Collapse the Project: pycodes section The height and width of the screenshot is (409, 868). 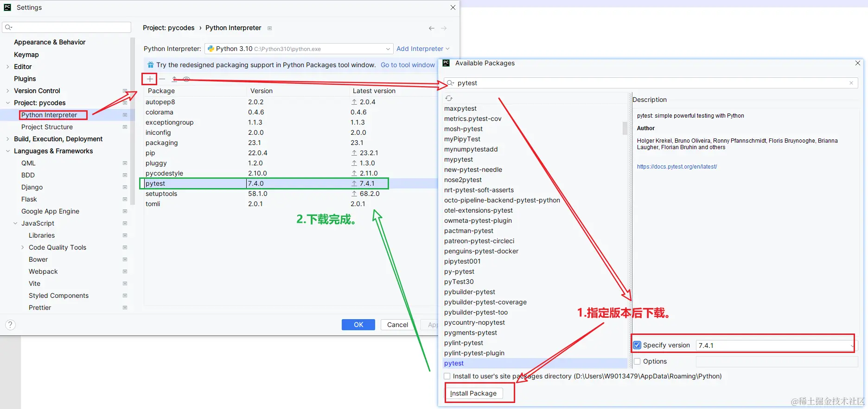(x=8, y=103)
